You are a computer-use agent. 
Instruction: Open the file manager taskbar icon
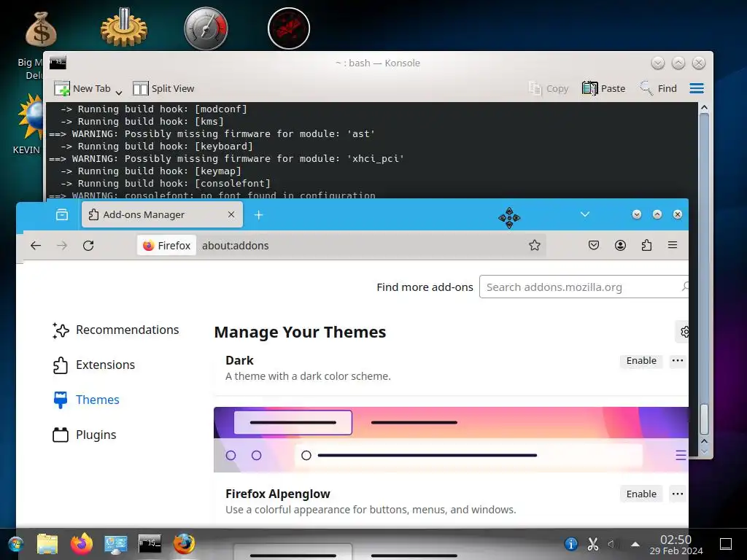coord(47,544)
